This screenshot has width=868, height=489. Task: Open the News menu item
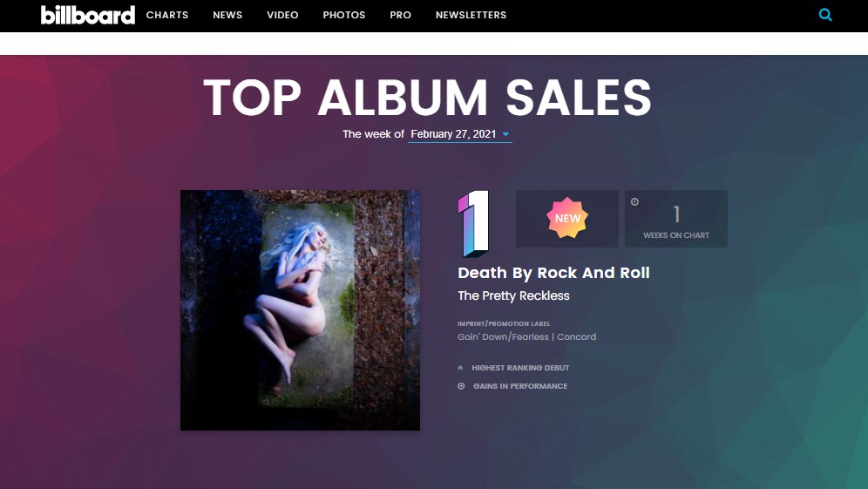227,15
